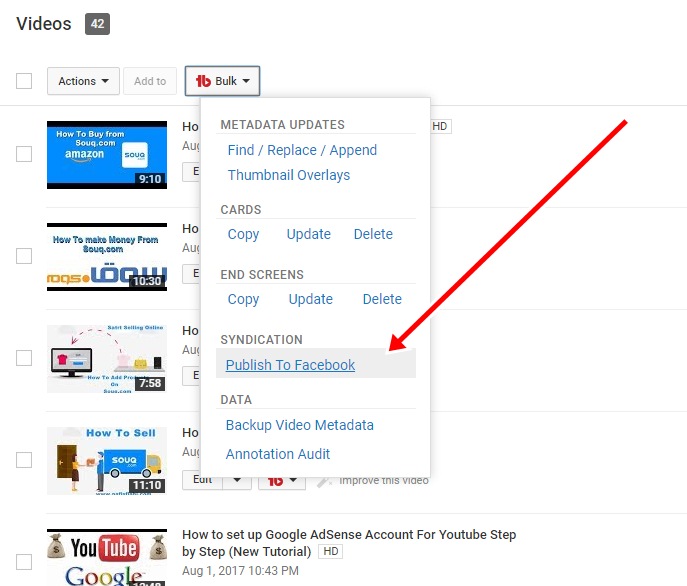Open the How To Sell 11:10 thumbnail
Viewport: 687px width, 586px height.
[x=107, y=461]
